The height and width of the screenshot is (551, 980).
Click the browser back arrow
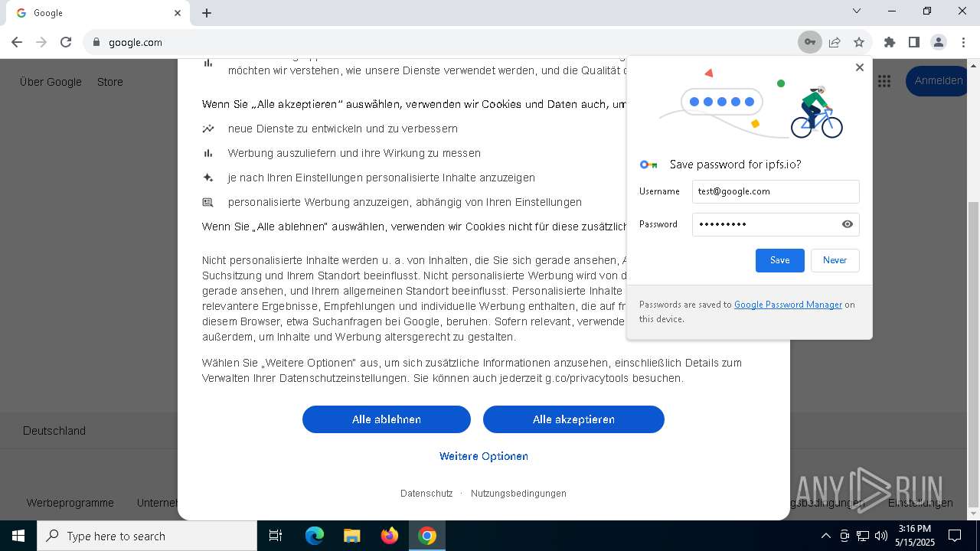coord(17,42)
